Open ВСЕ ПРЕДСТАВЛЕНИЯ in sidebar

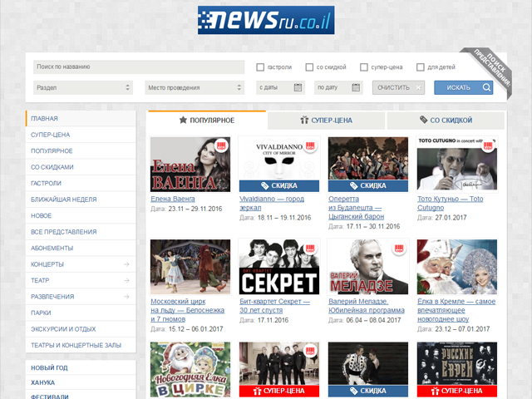click(81, 232)
